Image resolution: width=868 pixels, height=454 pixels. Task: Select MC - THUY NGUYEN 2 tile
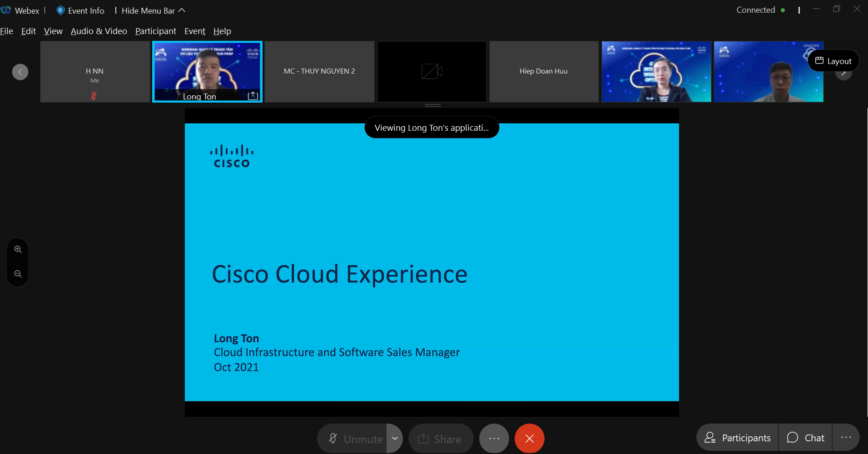point(319,72)
